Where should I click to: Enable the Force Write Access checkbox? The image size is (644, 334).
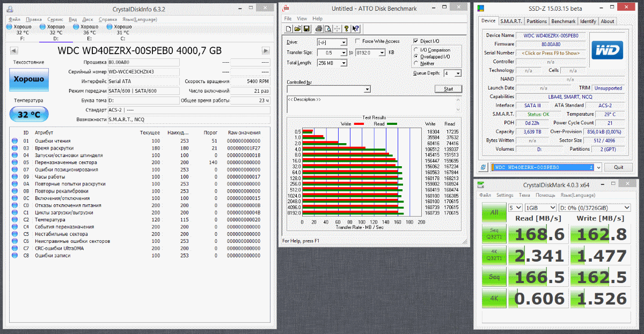click(358, 41)
